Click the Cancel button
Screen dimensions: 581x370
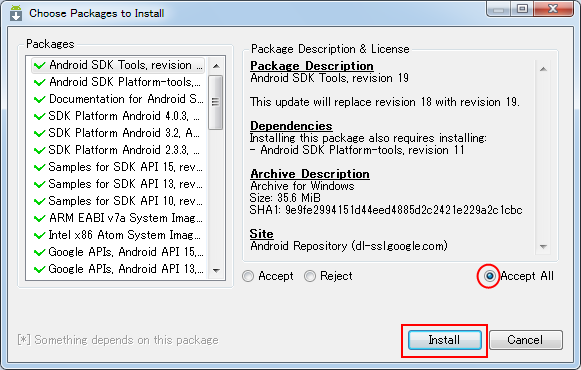[525, 340]
